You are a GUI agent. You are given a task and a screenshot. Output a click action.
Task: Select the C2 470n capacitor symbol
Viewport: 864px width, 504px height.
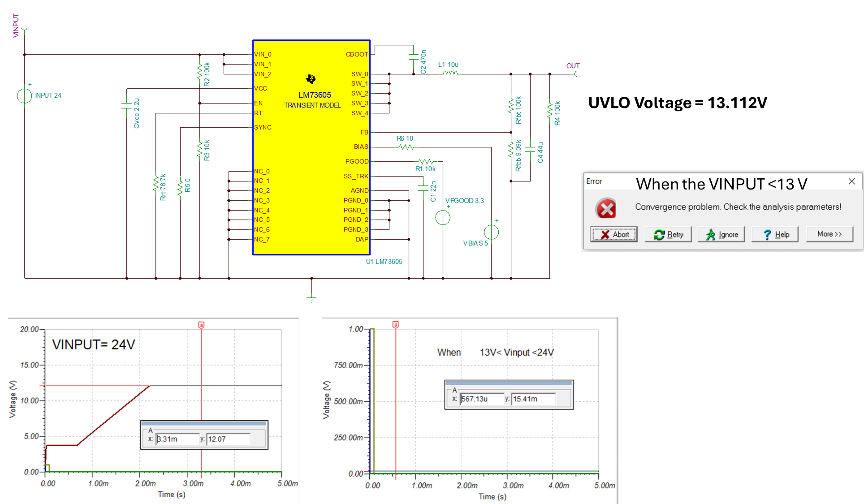413,57
